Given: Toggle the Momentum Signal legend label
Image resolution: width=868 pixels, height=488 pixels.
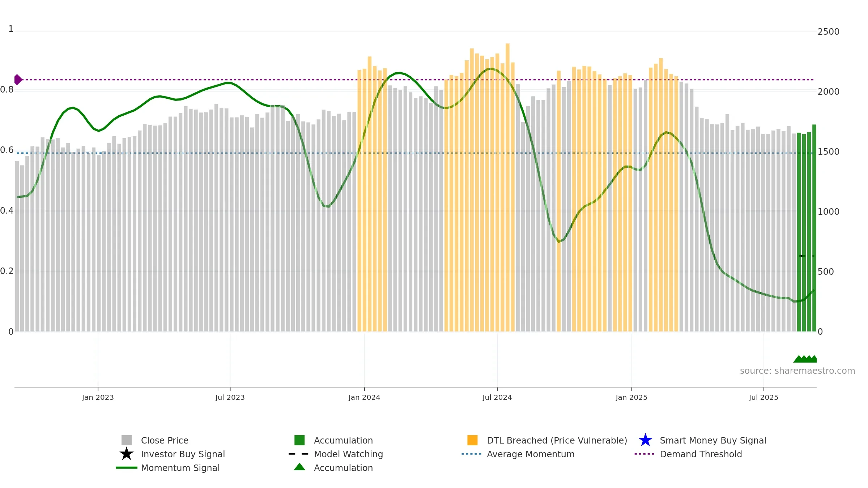Looking at the screenshot, I should click(x=180, y=468).
